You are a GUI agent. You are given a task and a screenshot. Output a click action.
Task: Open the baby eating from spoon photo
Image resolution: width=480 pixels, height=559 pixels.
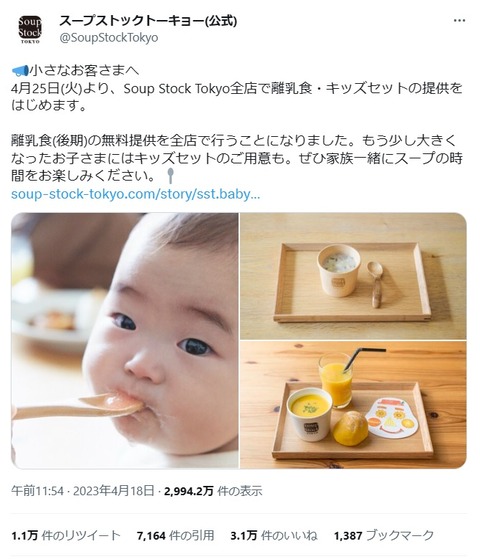(125, 340)
